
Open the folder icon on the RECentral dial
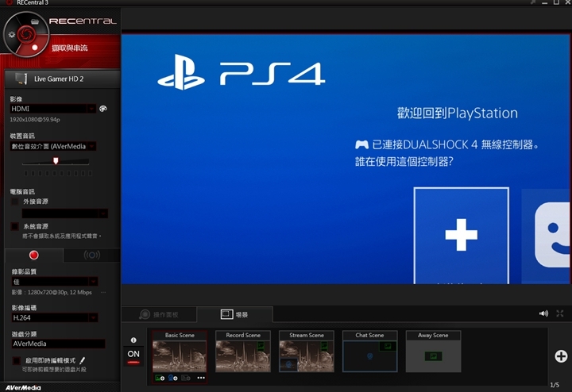35,21
